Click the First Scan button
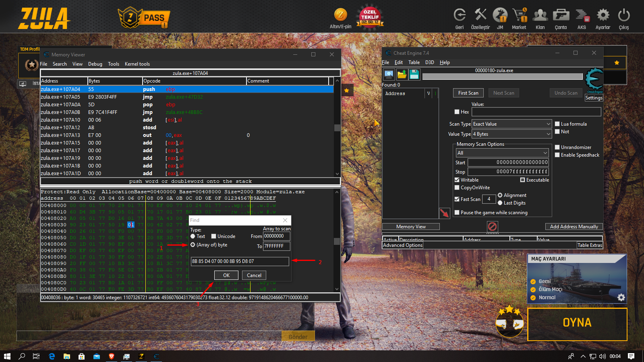 [468, 93]
